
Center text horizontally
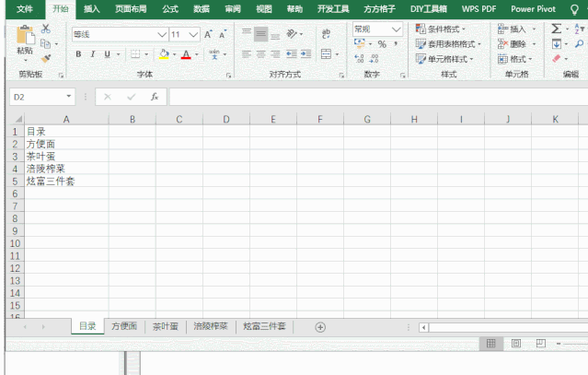coord(260,54)
